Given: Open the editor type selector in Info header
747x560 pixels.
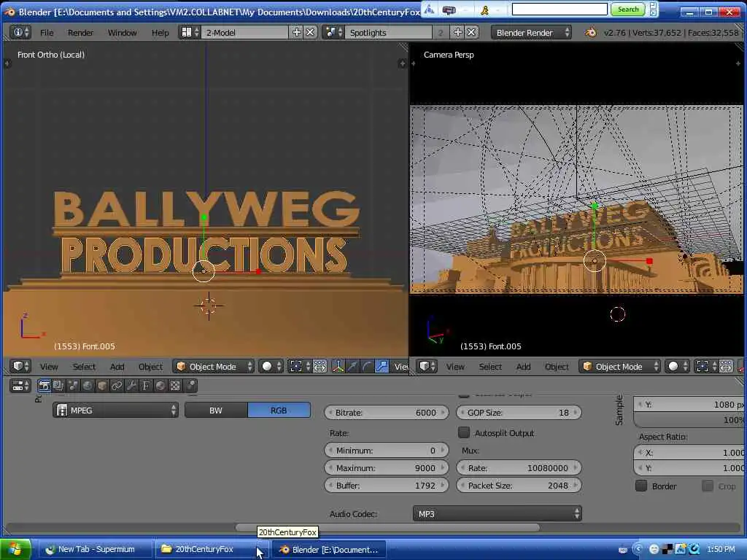Looking at the screenshot, I should point(20,32).
